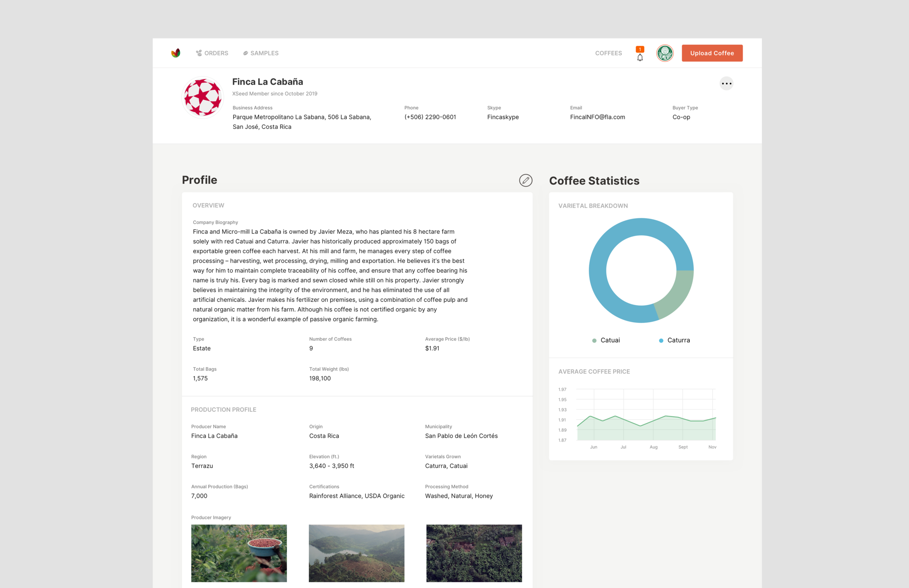This screenshot has height=588, width=909.
Task: Click the total bags value 1,575
Action: (200, 378)
